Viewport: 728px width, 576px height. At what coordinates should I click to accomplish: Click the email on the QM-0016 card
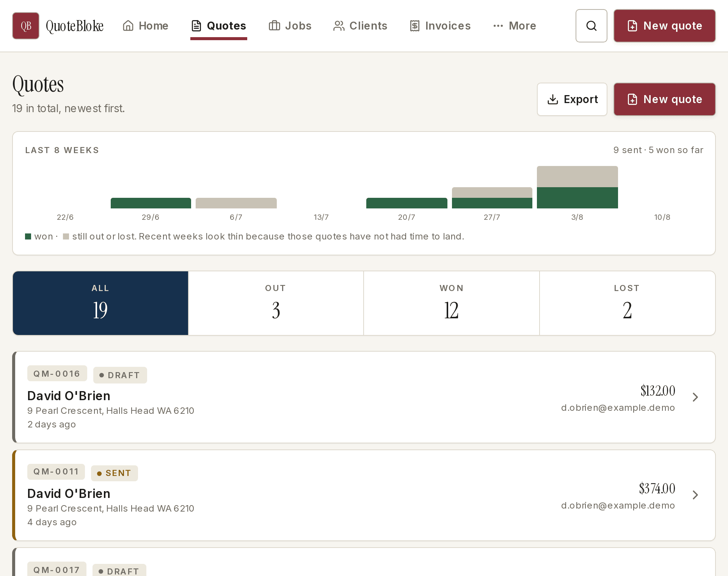(x=618, y=408)
